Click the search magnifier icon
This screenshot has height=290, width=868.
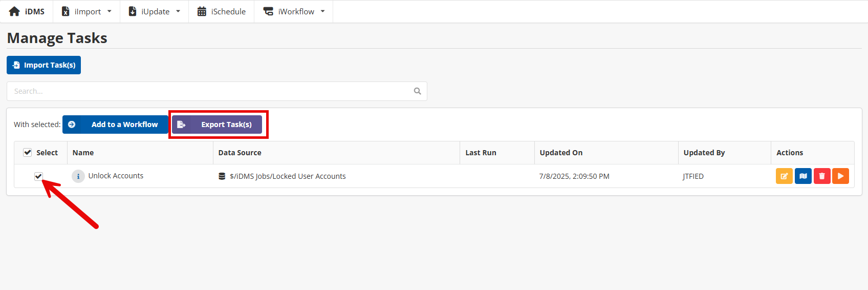coord(418,91)
